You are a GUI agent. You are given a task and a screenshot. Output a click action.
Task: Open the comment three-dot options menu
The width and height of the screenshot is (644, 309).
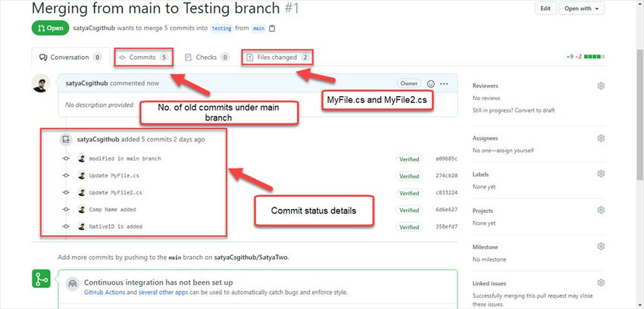[x=444, y=83]
